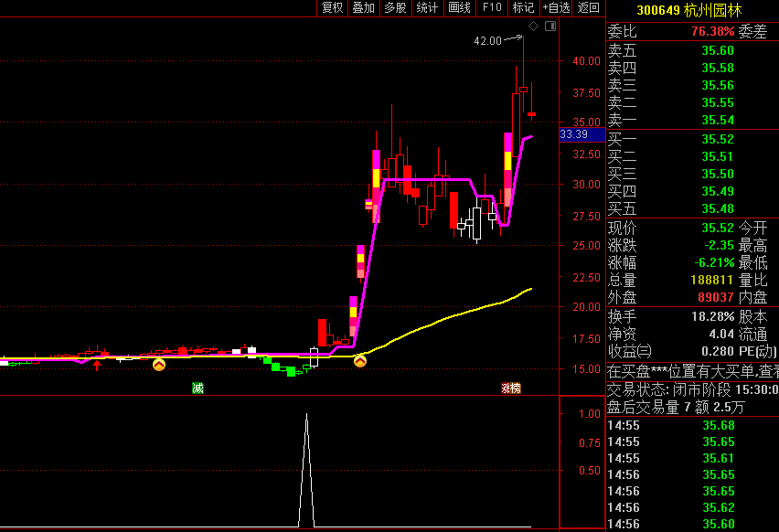Click the yellow moving average line end
Viewport: 779px width, 532px height.
530,289
